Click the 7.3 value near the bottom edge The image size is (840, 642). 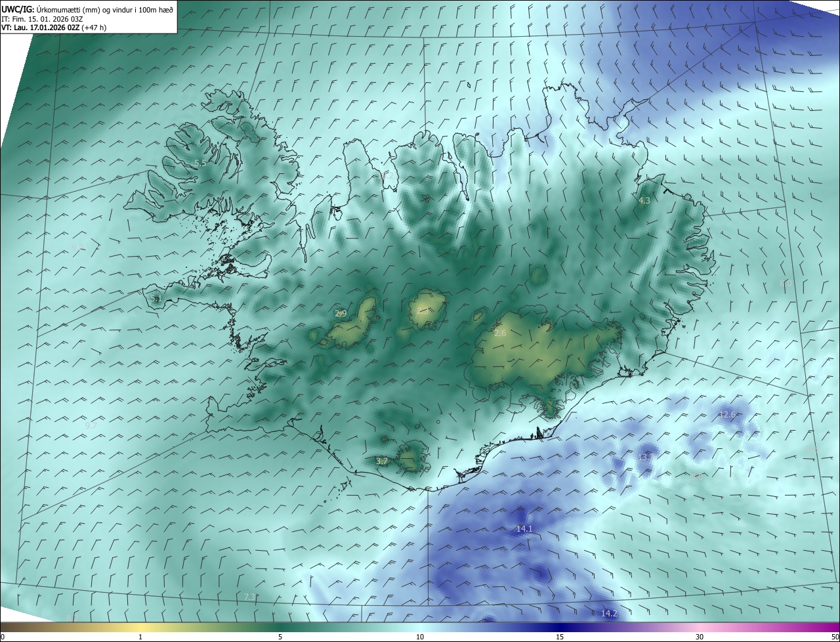249,597
